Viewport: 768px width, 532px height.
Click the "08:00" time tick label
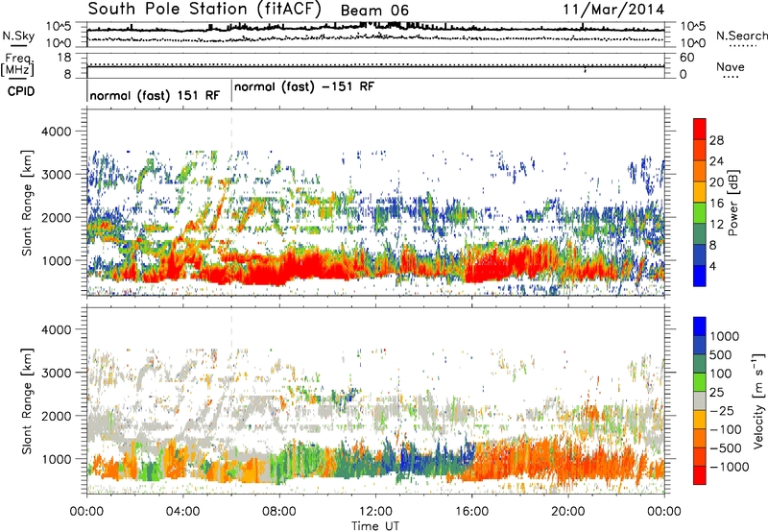pos(278,512)
